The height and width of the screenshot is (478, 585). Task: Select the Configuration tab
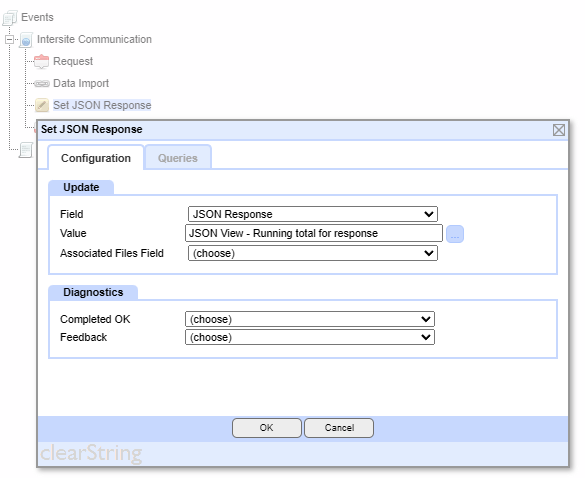[x=96, y=158]
